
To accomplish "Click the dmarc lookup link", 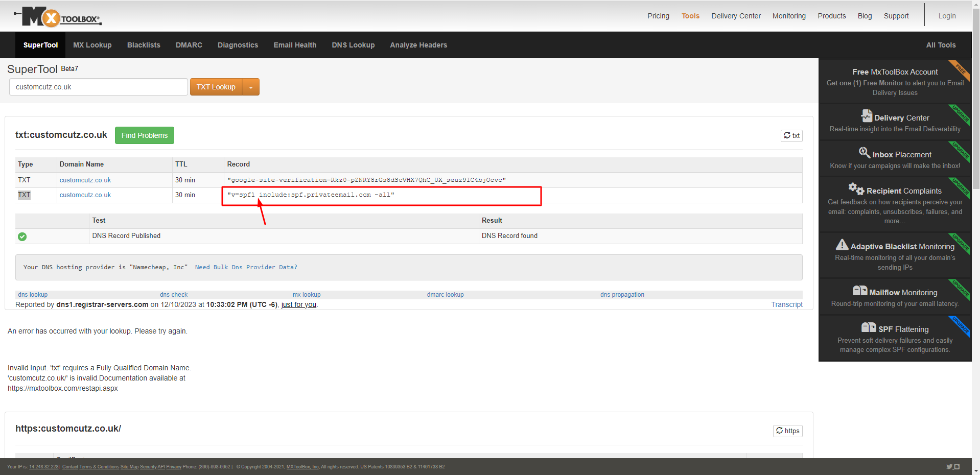I will (446, 295).
